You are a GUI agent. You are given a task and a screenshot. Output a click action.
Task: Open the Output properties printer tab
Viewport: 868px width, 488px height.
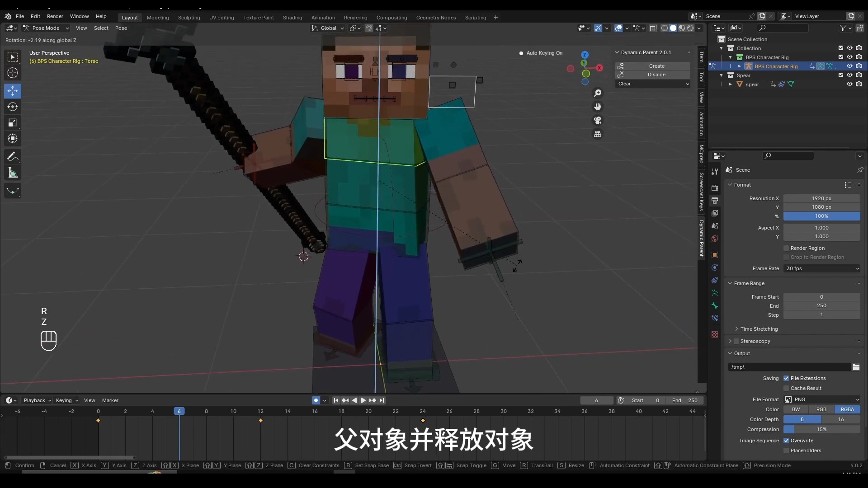tap(715, 200)
